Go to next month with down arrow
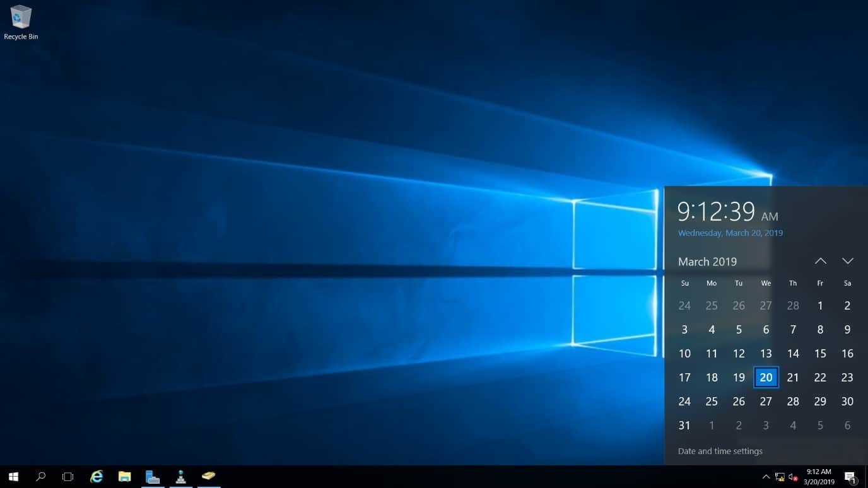This screenshot has width=868, height=488. (847, 261)
